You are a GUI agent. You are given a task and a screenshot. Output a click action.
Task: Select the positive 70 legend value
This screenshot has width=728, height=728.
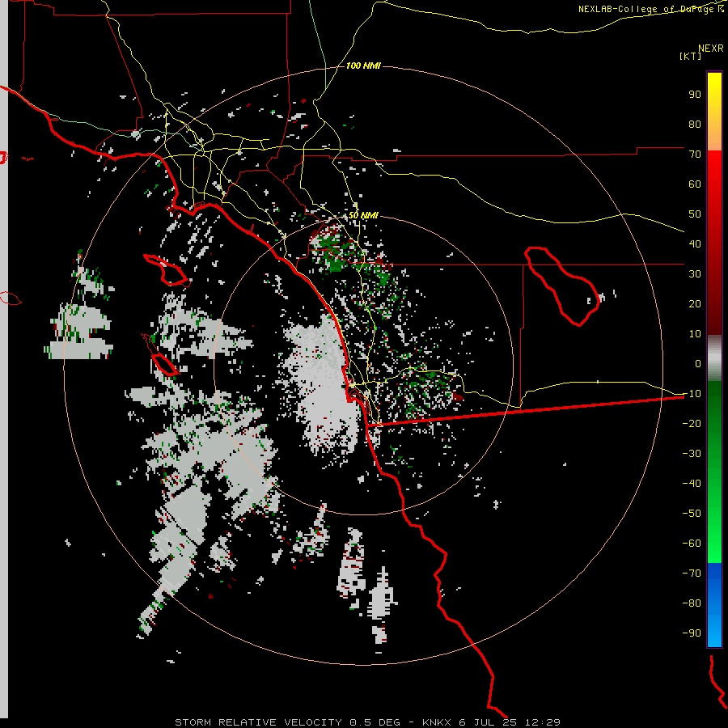pyautogui.click(x=695, y=154)
